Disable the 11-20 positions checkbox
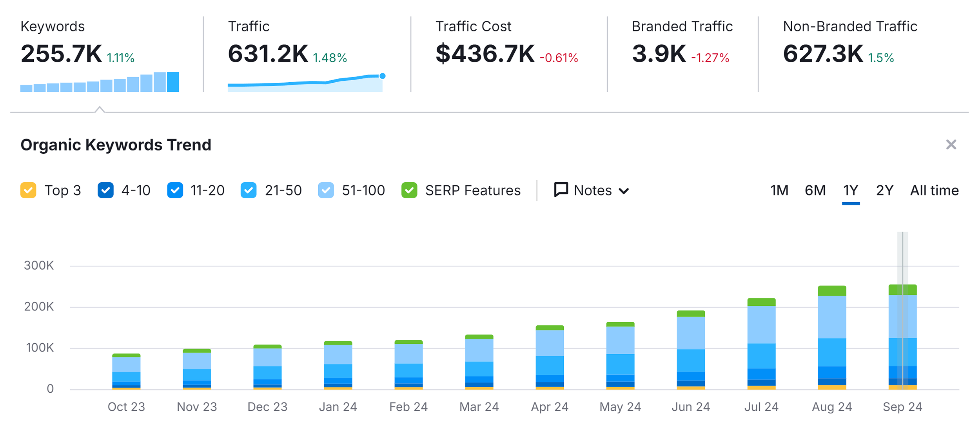980x437 pixels. click(175, 190)
